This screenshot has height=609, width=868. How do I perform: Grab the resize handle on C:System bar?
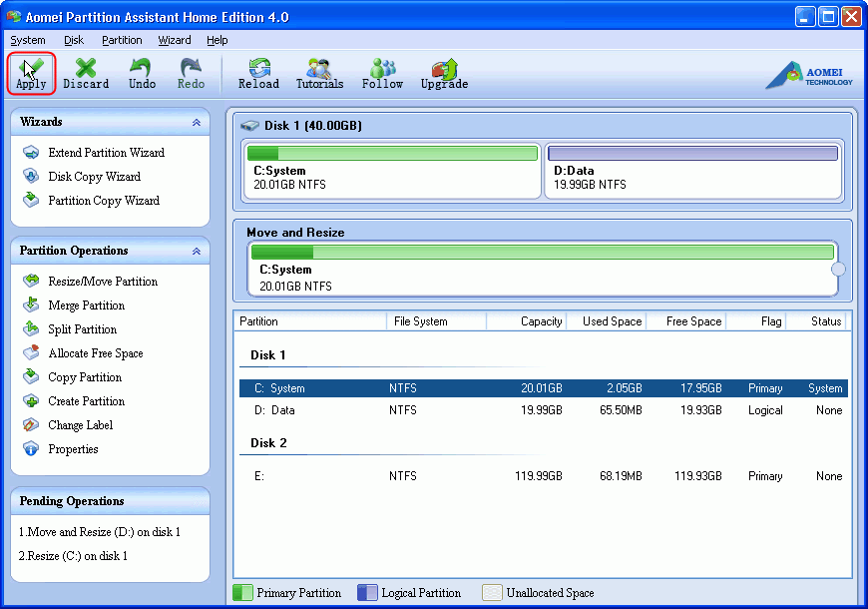click(x=838, y=269)
